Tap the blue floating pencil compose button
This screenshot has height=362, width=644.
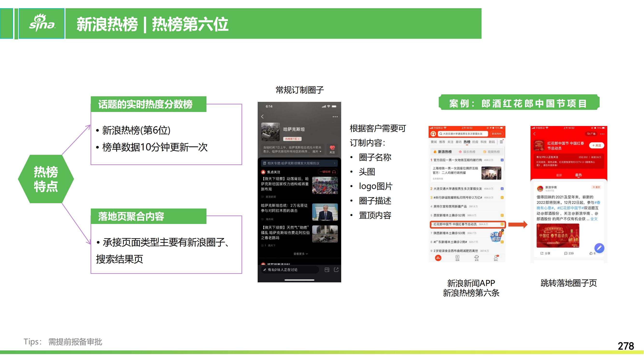[599, 248]
